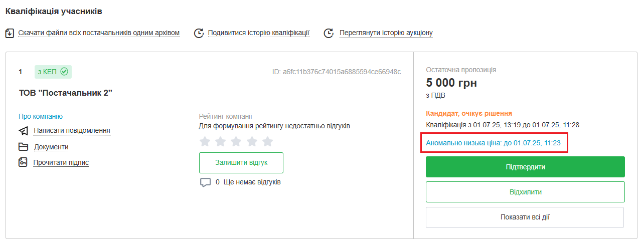Click the 'Залишити відгук' button
Image resolution: width=644 pixels, height=241 pixels.
point(241,163)
